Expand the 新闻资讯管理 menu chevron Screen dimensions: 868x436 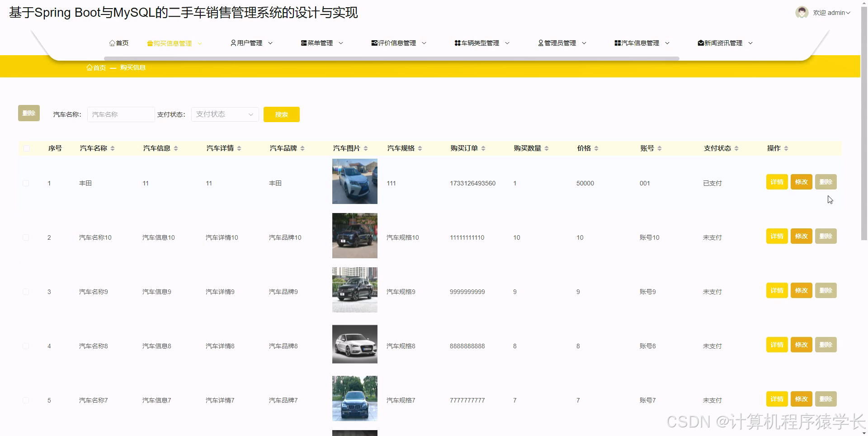pyautogui.click(x=750, y=43)
